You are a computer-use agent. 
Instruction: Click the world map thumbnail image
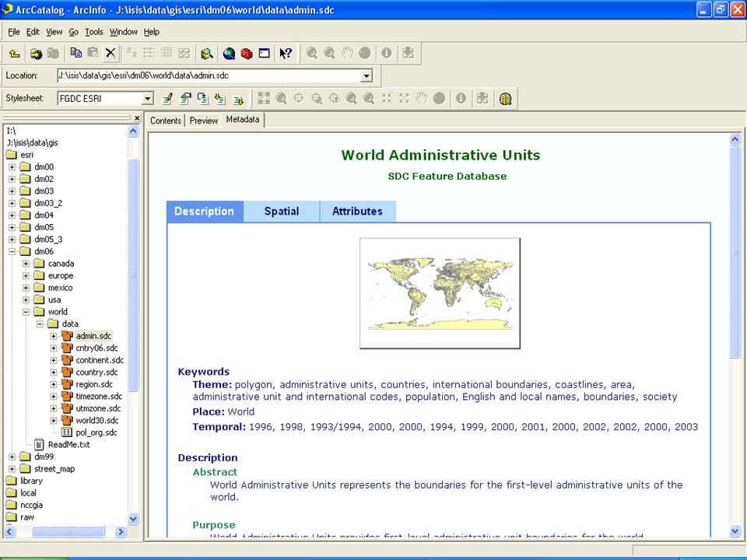pyautogui.click(x=440, y=293)
